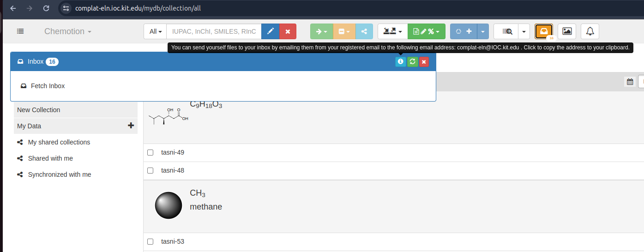Viewport: 644px width, 252px height.
Task: Refresh inbox with green sync button
Action: coord(412,62)
